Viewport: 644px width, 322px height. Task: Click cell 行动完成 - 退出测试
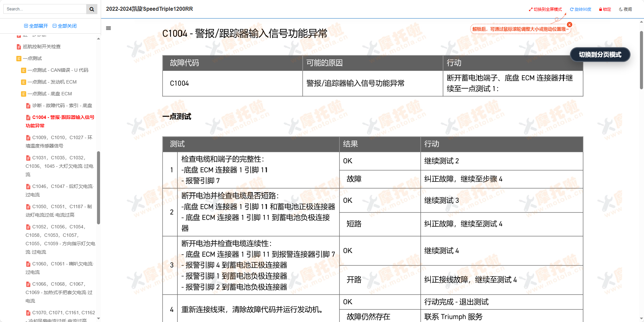tap(502, 302)
